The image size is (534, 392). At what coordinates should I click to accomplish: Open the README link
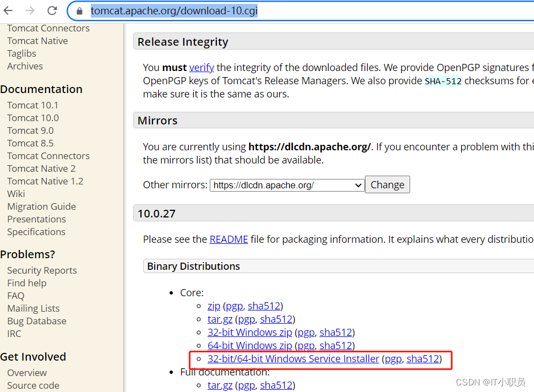click(x=228, y=239)
